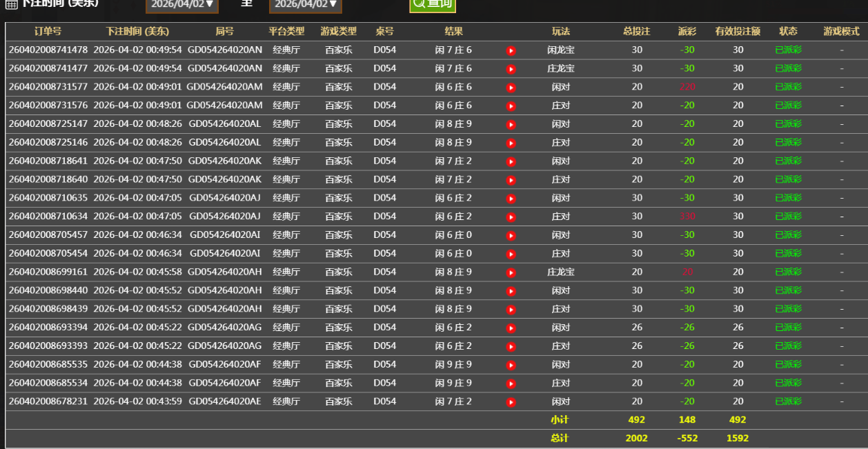
Task: Click the 已派彩 status for order 260402008685535
Action: click(x=789, y=364)
